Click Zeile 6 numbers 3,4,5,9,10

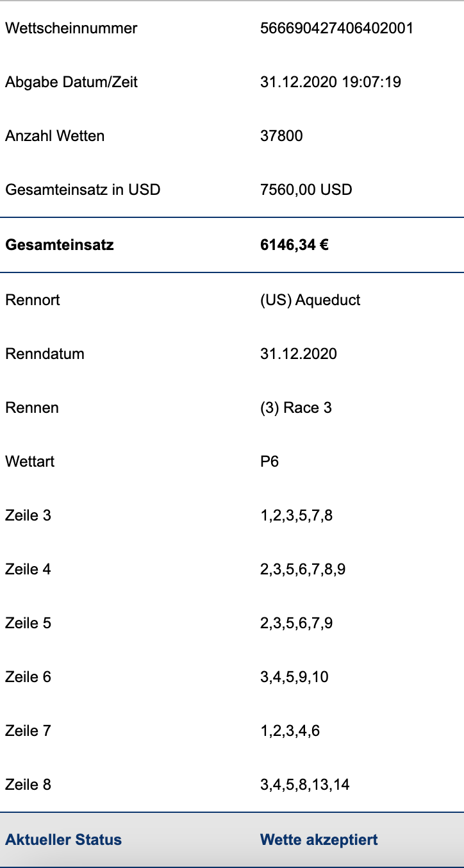(x=294, y=677)
